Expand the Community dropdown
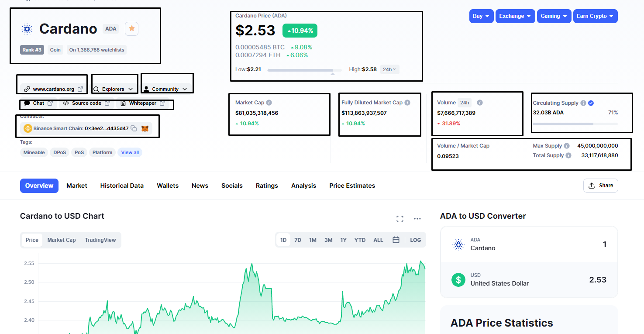The width and height of the screenshot is (644, 334). click(165, 89)
